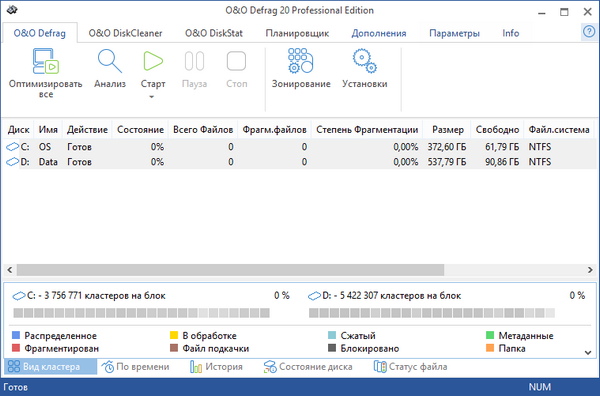
Task: Click the dark Блокировано legend swatch
Action: coord(332,348)
